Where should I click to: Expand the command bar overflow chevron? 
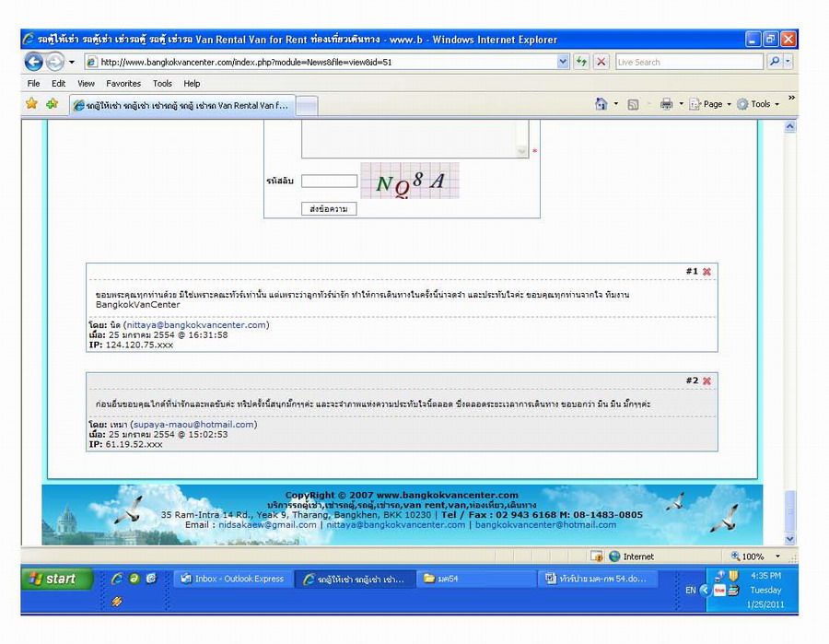click(791, 98)
